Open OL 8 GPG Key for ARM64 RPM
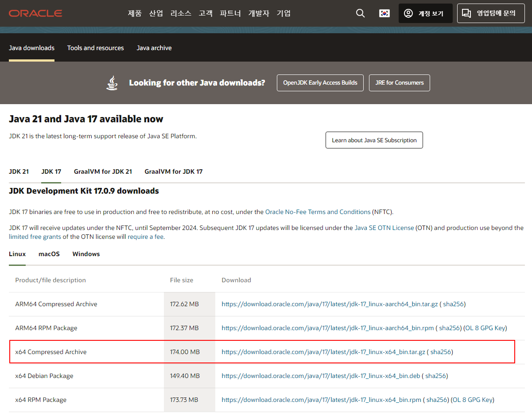This screenshot has height=417, width=532. click(485, 328)
